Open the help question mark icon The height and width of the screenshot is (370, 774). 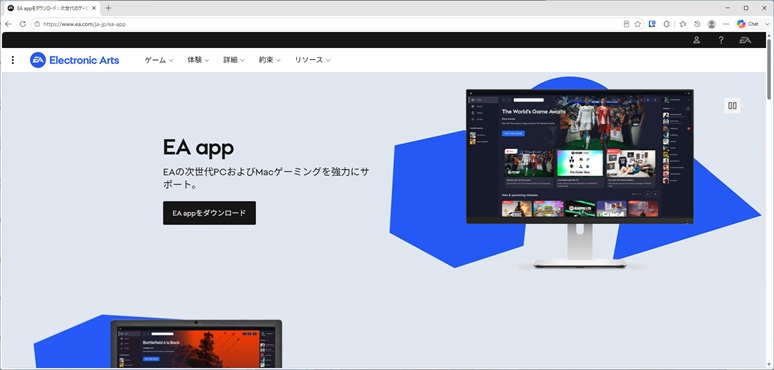coord(721,40)
